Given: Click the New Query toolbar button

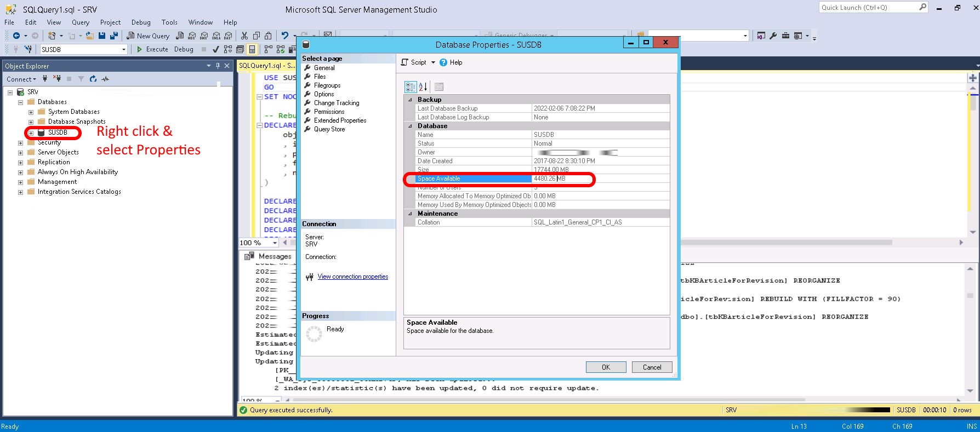Looking at the screenshot, I should click(x=148, y=36).
